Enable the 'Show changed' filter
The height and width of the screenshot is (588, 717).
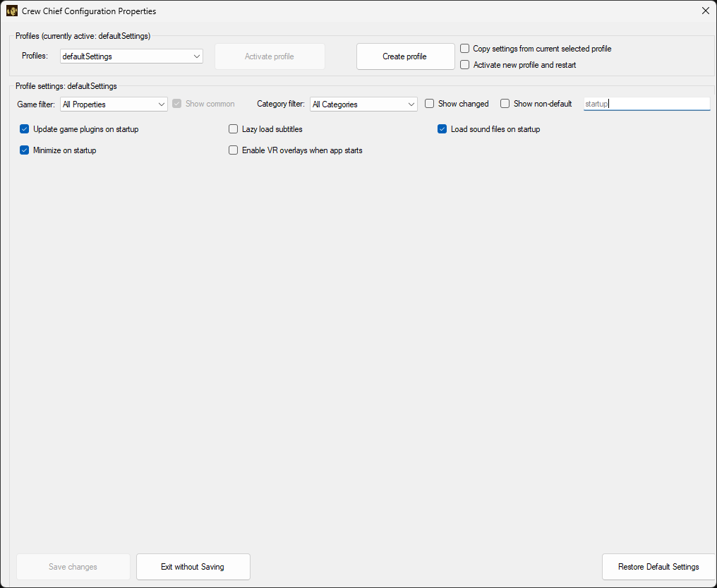pyautogui.click(x=429, y=103)
